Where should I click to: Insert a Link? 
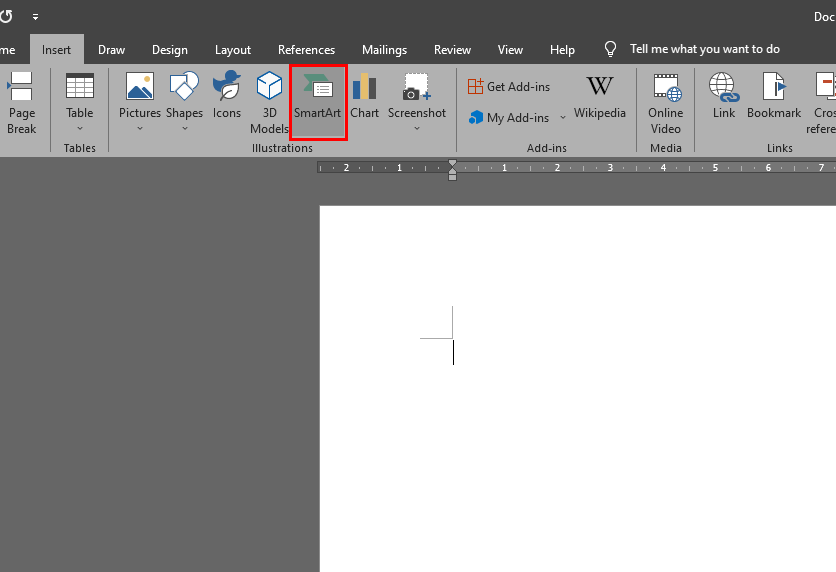[724, 96]
